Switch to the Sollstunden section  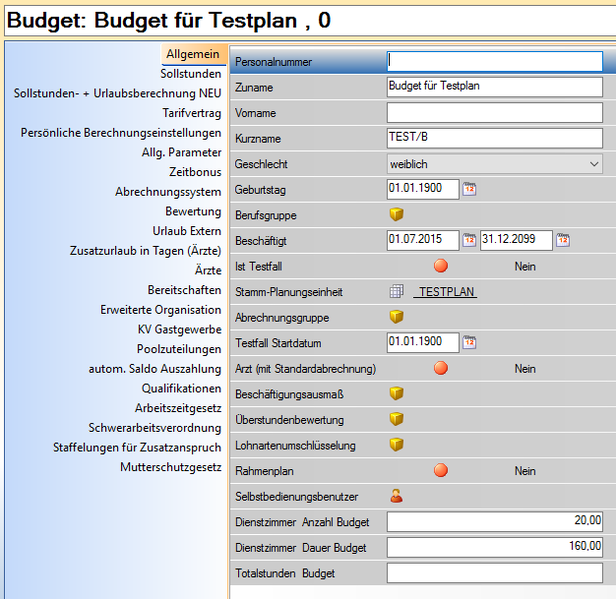point(190,73)
